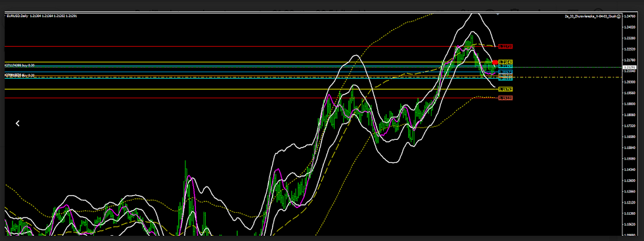Click the upper yellow price level label

pos(505,62)
